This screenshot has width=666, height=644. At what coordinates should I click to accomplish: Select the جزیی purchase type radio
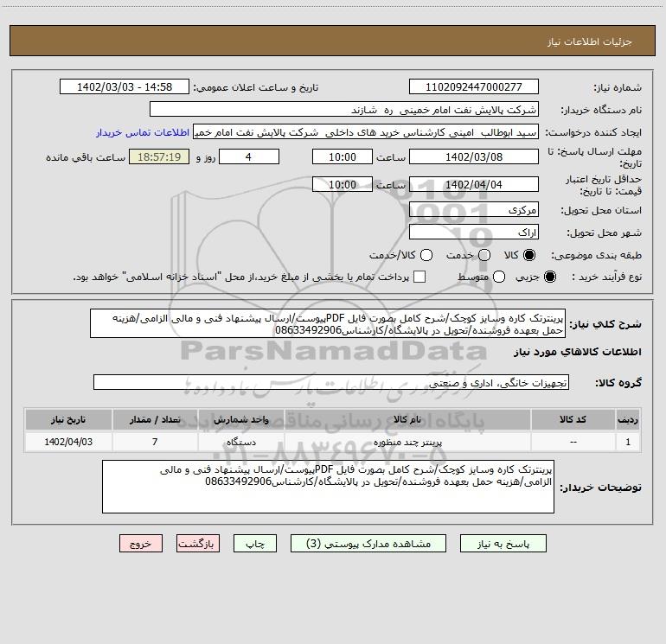[x=549, y=277]
